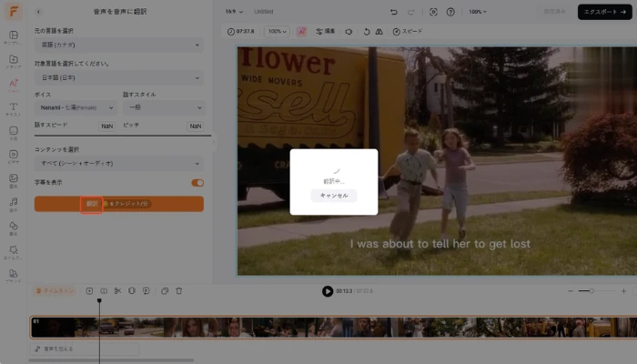
Task: Open the Nanami voice selection dropdown
Action: 76,107
